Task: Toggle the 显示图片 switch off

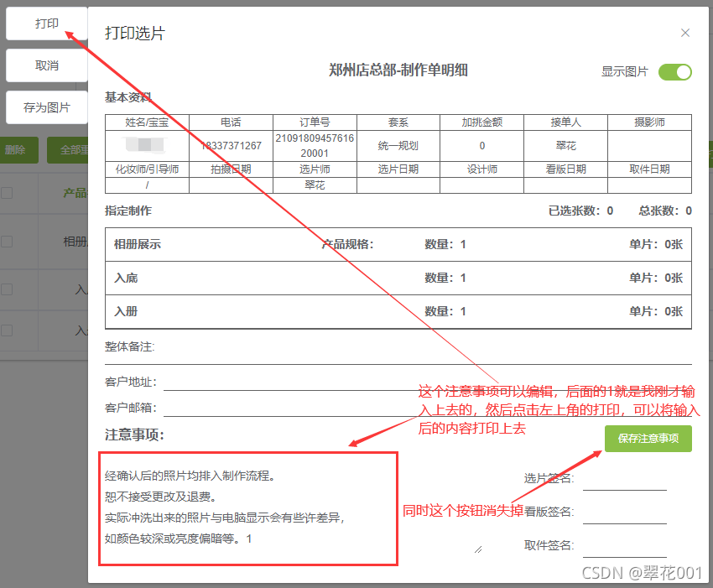Action: [675, 73]
